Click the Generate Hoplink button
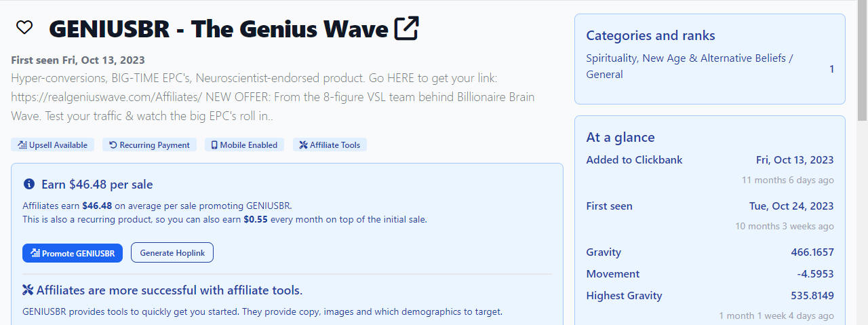The image size is (868, 325). (x=172, y=253)
